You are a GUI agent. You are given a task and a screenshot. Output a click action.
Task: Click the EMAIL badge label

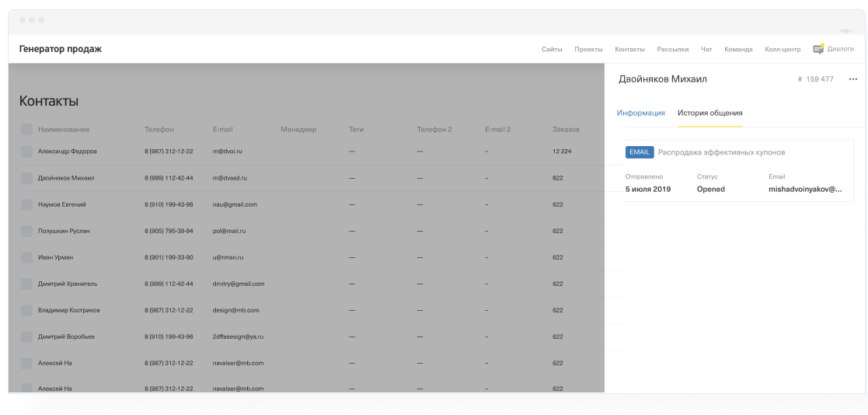click(640, 152)
